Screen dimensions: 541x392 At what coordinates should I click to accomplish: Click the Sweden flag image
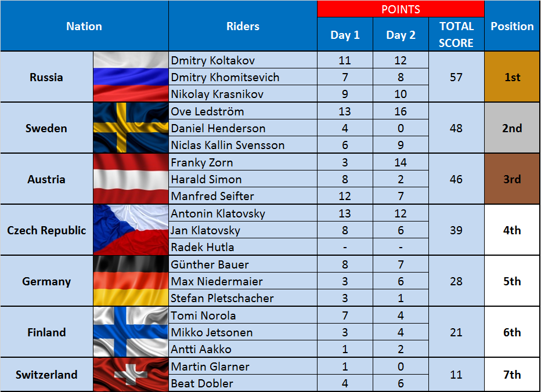coord(131,128)
